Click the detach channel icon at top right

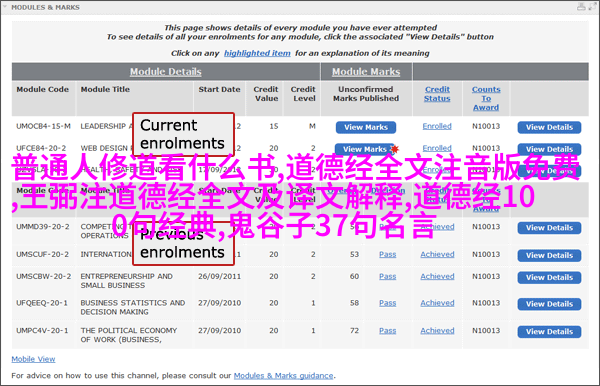(594, 7)
